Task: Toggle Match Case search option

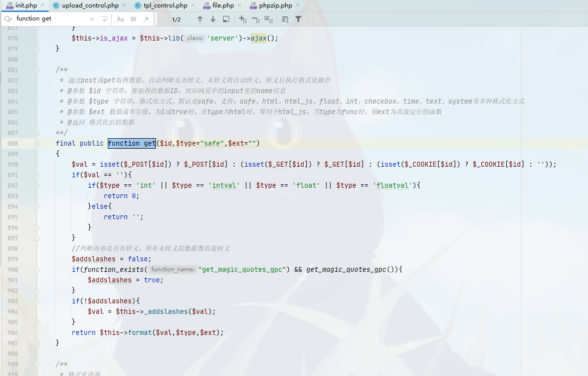Action: [120, 19]
